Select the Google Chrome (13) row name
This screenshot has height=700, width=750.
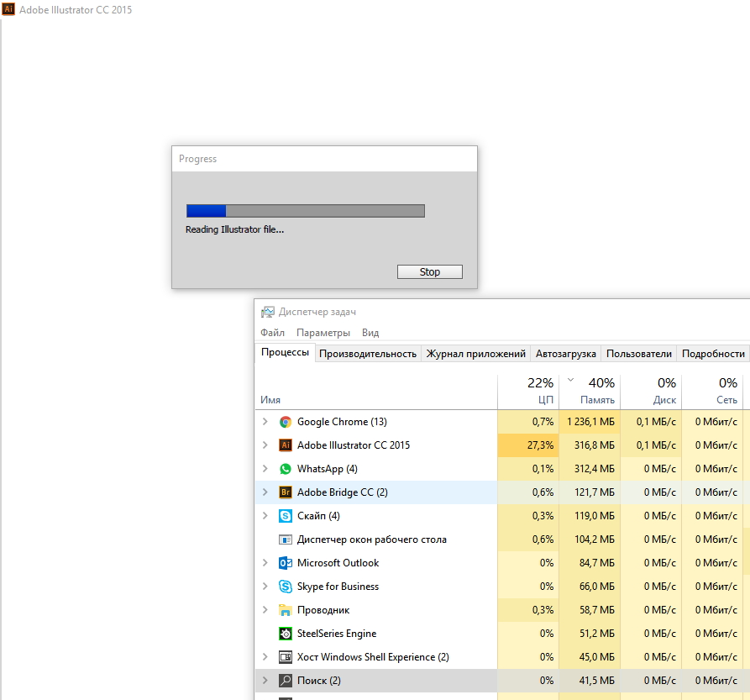[x=342, y=422]
